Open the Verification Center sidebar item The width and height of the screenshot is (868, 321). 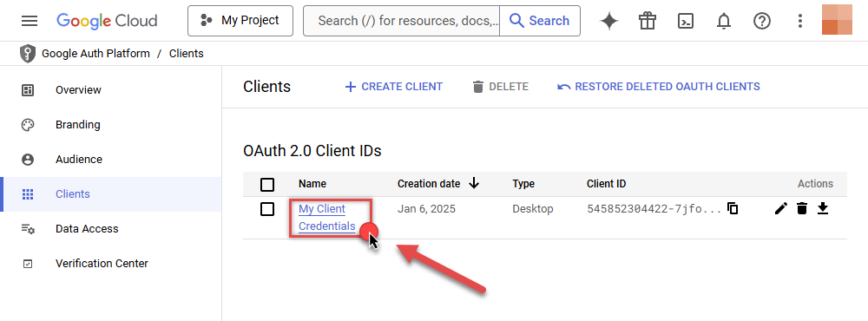pyautogui.click(x=111, y=264)
